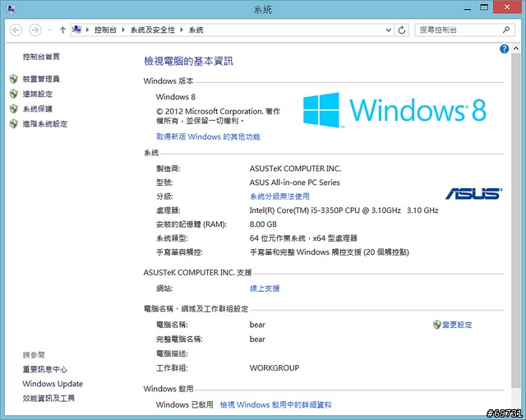Click shield icon beside 變更設定
Screen dimensions: 526x420
436,325
